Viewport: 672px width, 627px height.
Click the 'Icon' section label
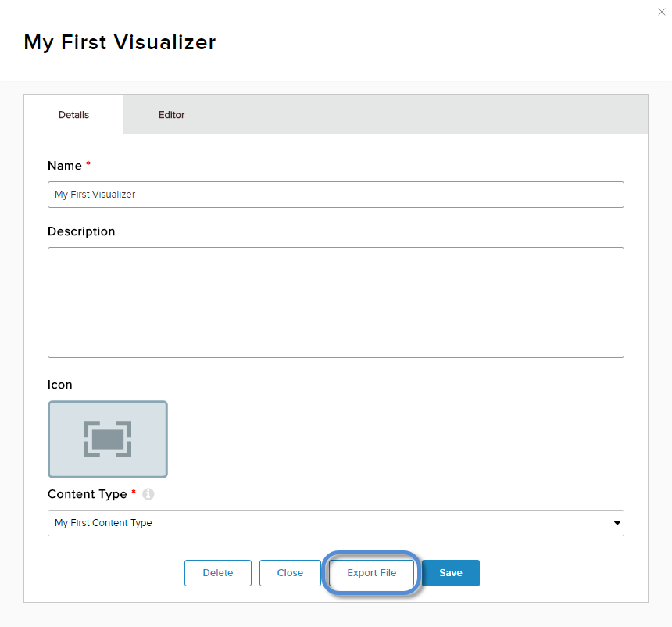[60, 385]
